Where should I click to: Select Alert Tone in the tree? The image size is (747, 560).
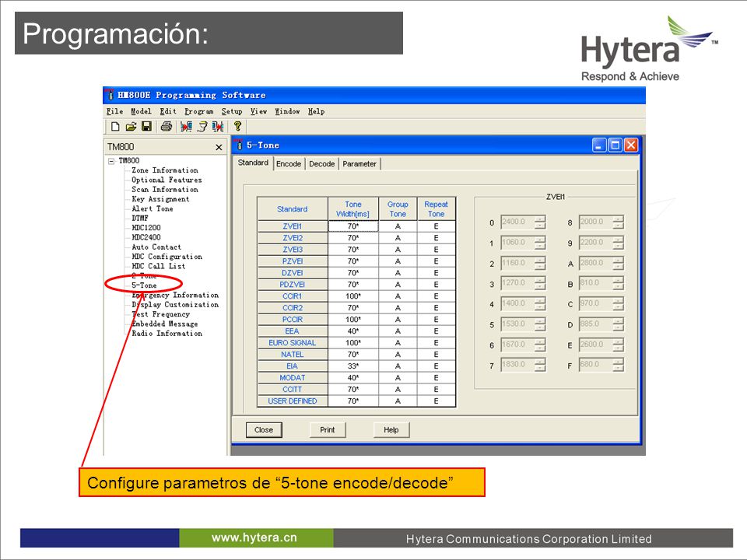[153, 208]
